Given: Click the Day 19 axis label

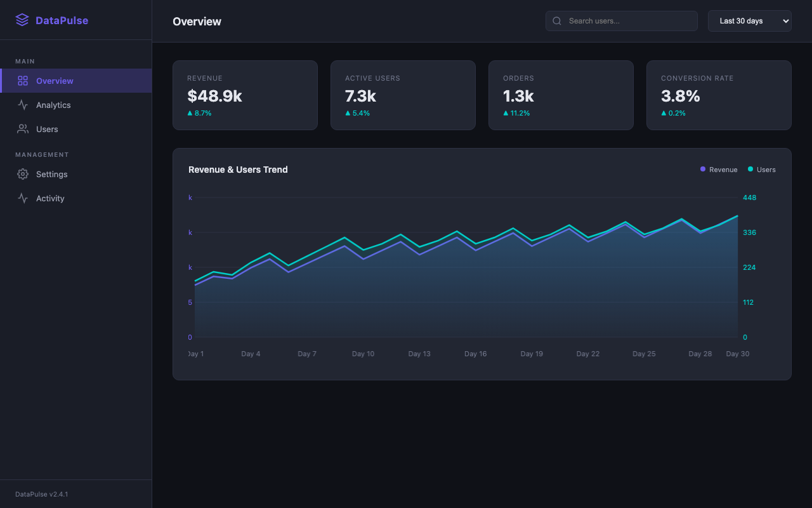Looking at the screenshot, I should pos(532,354).
